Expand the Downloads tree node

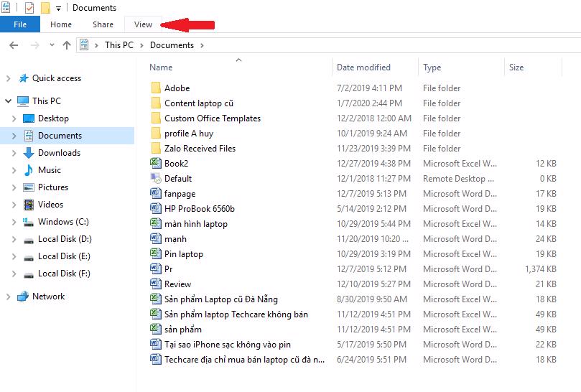pos(14,153)
